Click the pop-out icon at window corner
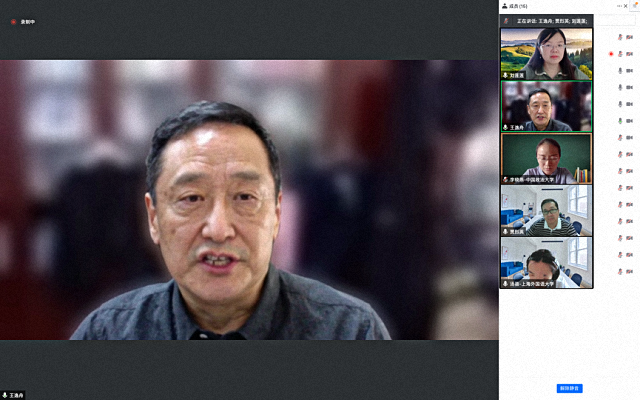Screen dimensions: 640x400 click(634, 4)
